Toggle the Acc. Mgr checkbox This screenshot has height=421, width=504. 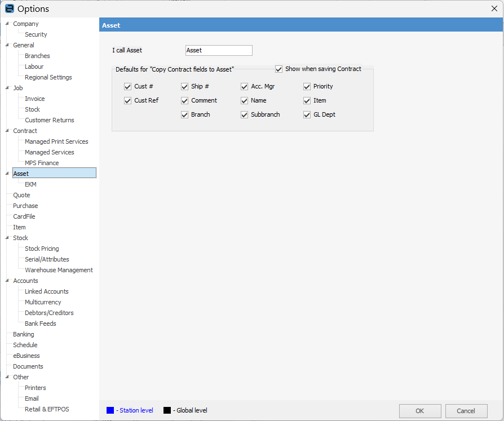click(x=245, y=87)
